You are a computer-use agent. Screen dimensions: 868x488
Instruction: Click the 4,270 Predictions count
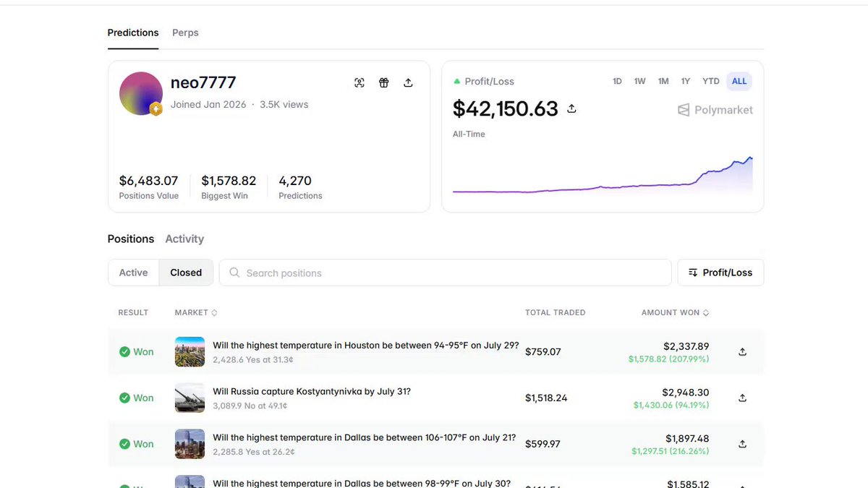click(x=295, y=181)
